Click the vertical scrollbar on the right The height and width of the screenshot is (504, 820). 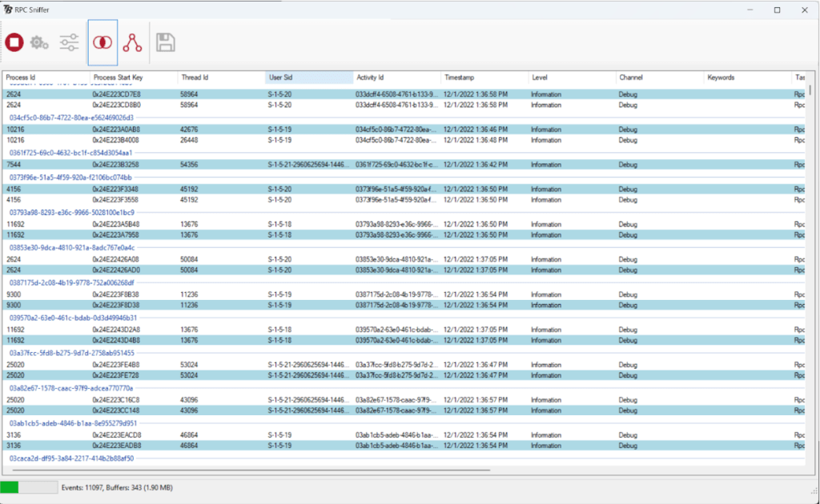[x=810, y=90]
